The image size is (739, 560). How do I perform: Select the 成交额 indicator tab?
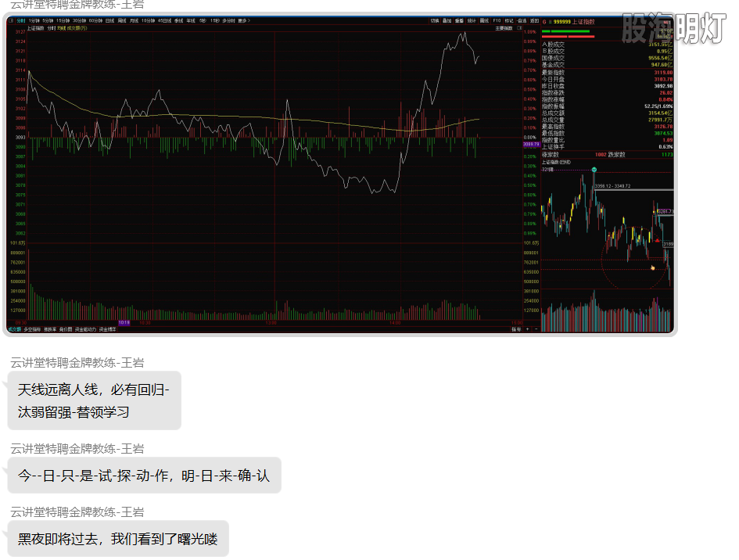click(x=15, y=329)
